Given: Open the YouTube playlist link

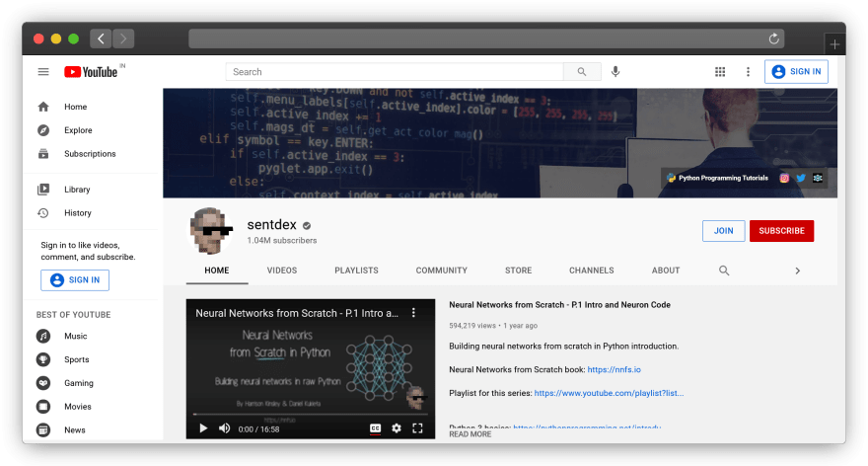Looking at the screenshot, I should (609, 393).
